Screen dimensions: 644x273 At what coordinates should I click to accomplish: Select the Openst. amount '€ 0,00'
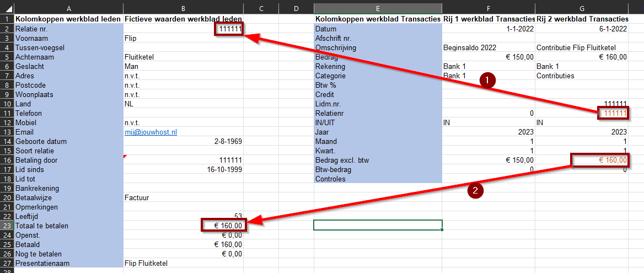tap(183, 235)
